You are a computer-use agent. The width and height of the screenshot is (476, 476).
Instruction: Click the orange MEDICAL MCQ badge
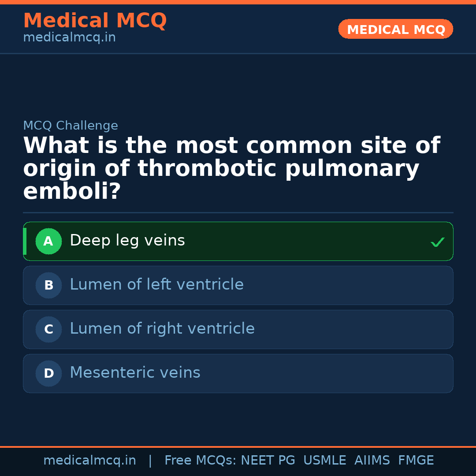coord(395,29)
